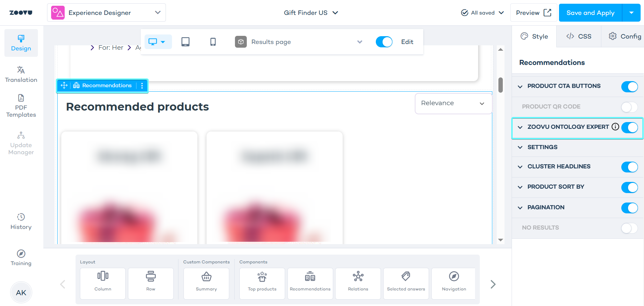Viewport: 644px width, 306px height.
Task: Click the Save and Apply button
Action: tap(590, 13)
